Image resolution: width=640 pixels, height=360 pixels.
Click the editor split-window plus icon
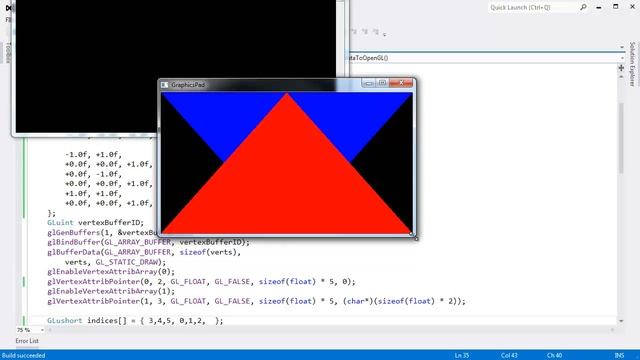click(x=621, y=68)
